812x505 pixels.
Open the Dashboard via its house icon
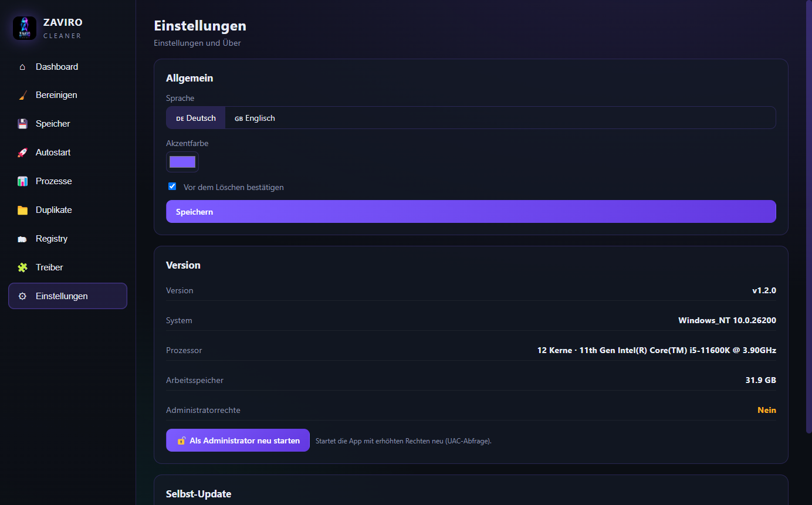point(22,67)
